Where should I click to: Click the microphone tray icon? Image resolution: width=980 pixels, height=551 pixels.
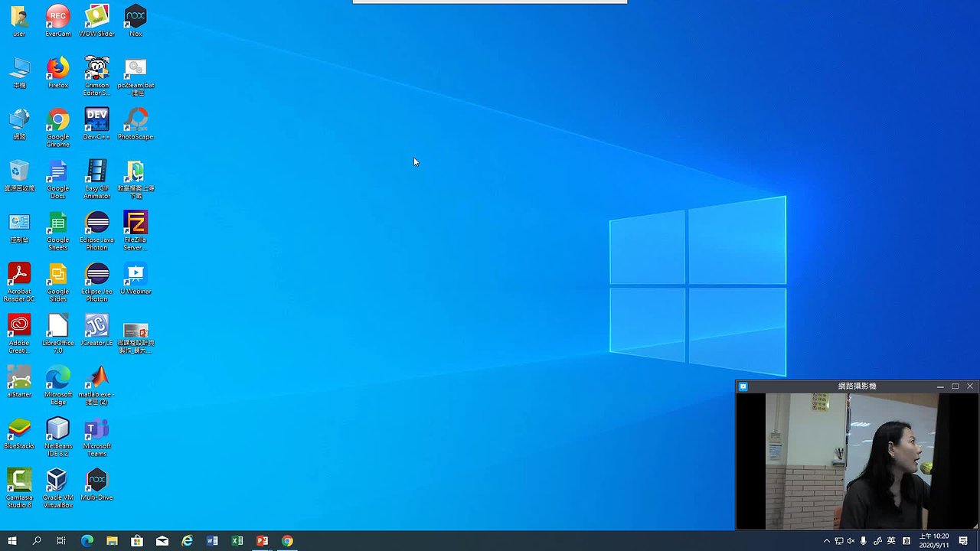tap(864, 541)
